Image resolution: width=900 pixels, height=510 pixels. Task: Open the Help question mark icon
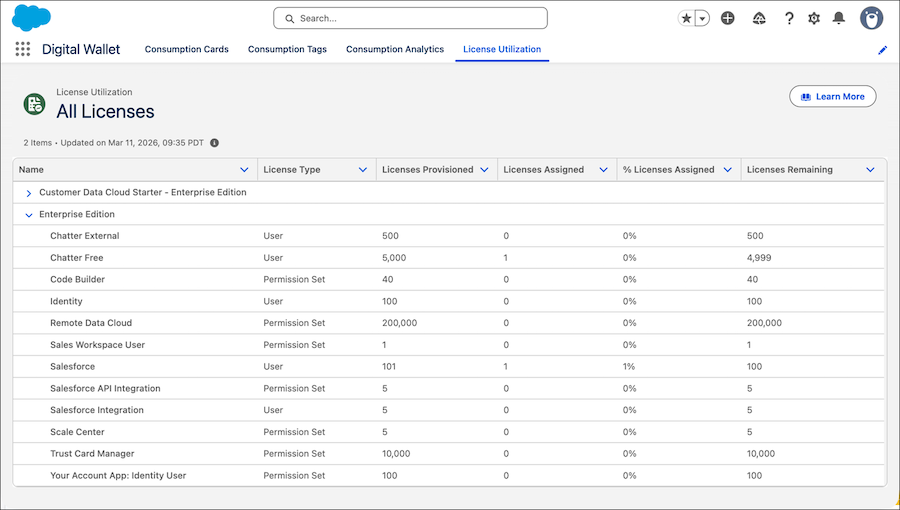click(x=789, y=18)
